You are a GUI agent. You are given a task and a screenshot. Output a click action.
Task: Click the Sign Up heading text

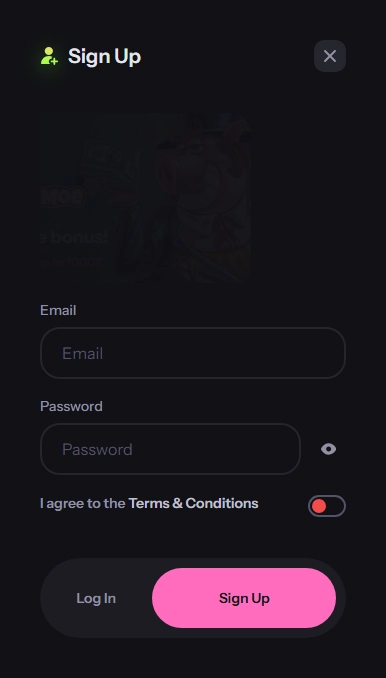[x=104, y=57]
